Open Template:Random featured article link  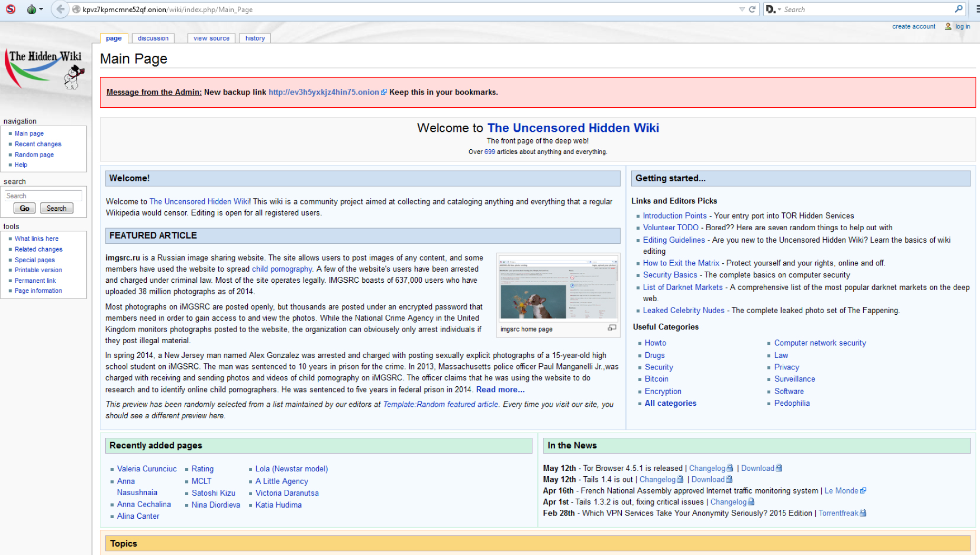point(440,404)
